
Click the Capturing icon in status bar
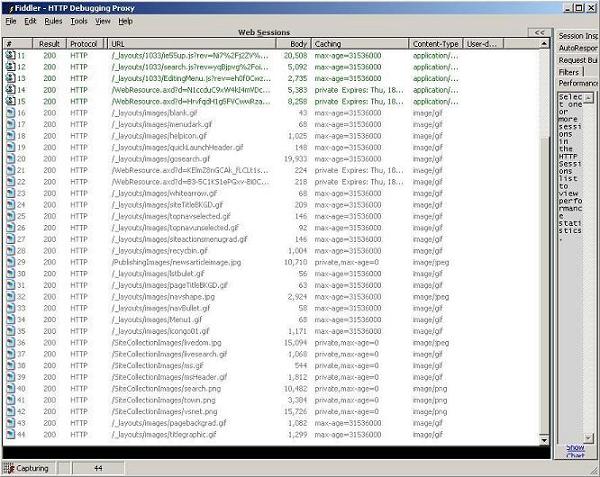click(8, 468)
